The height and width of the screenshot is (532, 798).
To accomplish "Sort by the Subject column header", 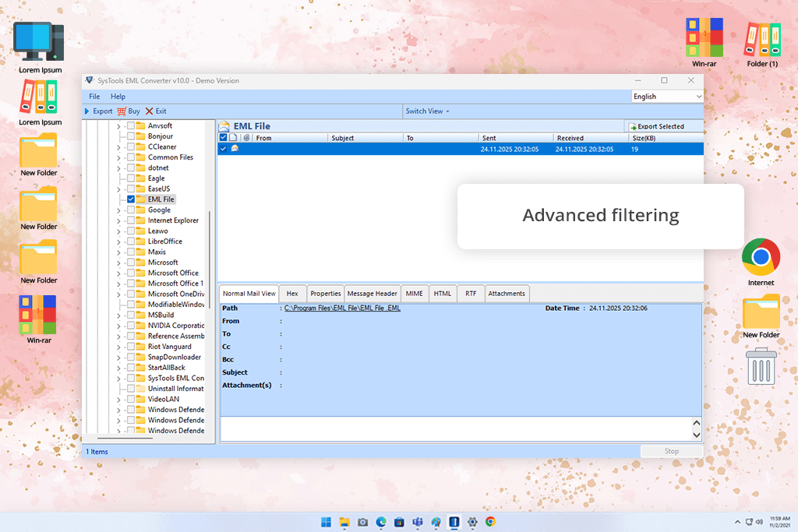I will pos(365,138).
